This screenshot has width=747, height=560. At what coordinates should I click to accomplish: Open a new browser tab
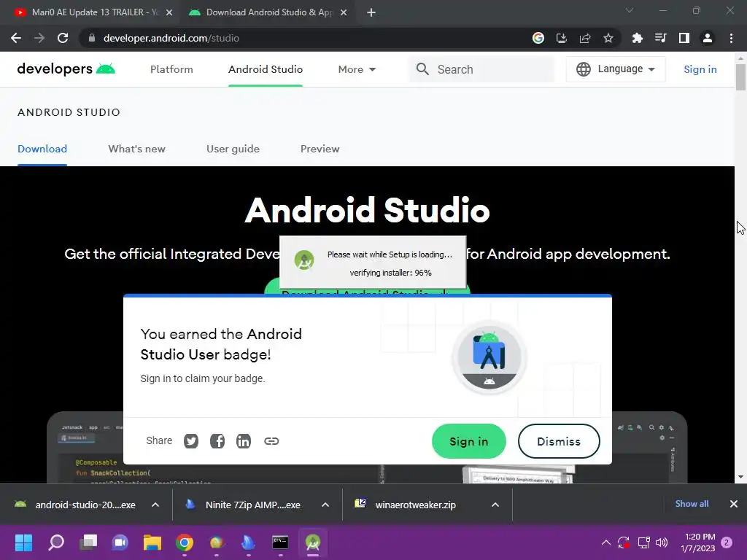(371, 13)
